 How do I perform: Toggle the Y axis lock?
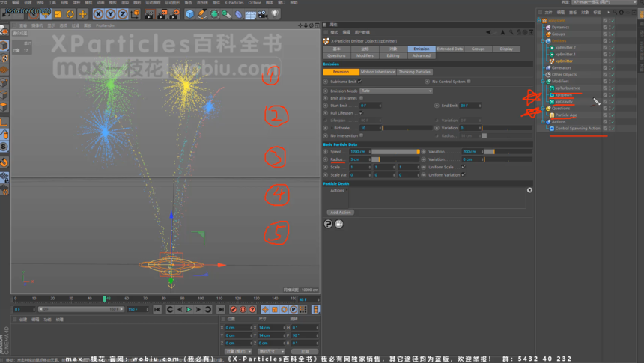111,14
